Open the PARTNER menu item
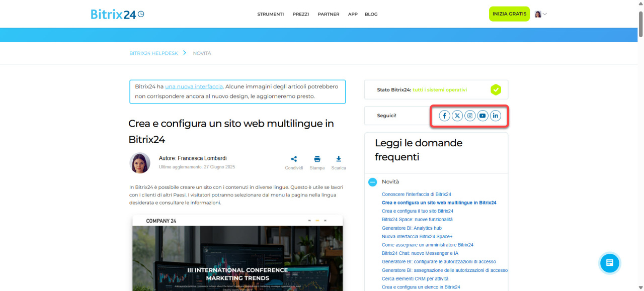This screenshot has height=291, width=644. point(329,14)
